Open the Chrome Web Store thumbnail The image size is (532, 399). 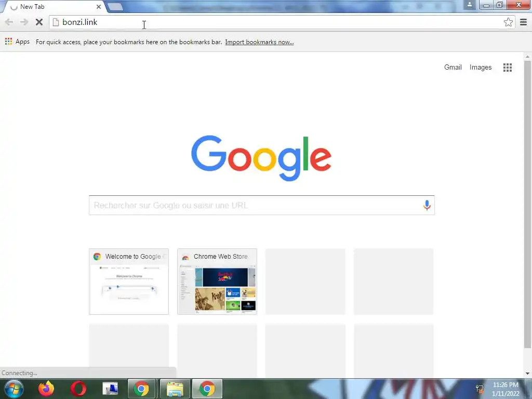point(217,282)
